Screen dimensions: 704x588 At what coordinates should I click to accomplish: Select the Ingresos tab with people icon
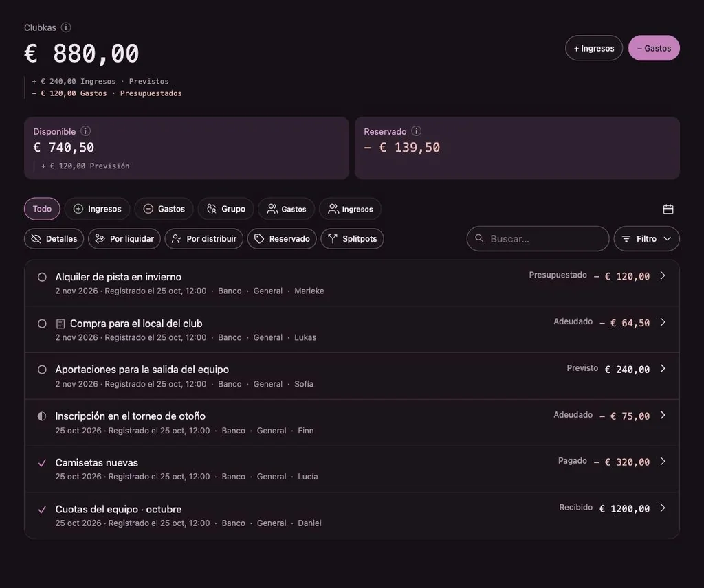[350, 209]
